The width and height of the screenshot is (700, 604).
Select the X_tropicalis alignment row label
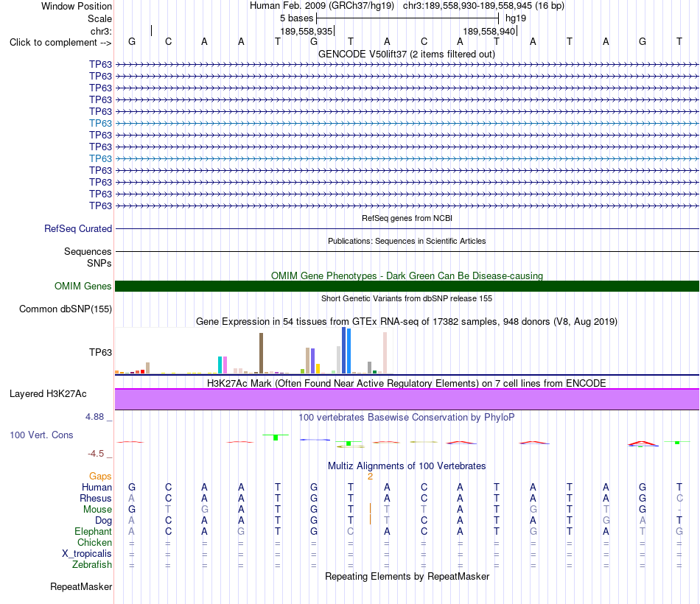87,554
